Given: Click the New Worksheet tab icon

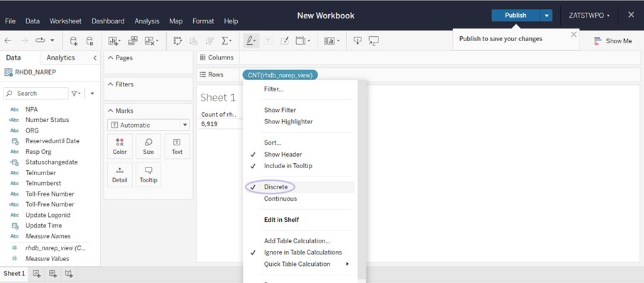Looking at the screenshot, I should coord(37,274).
